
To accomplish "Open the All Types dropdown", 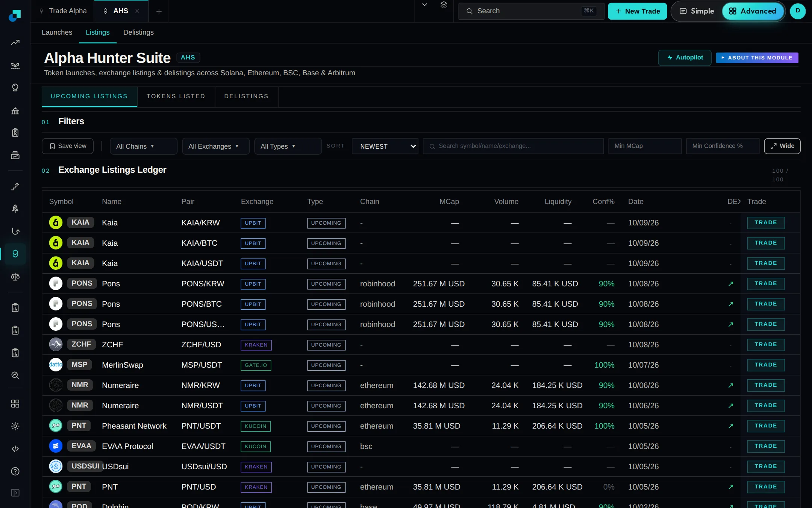I will pos(288,146).
